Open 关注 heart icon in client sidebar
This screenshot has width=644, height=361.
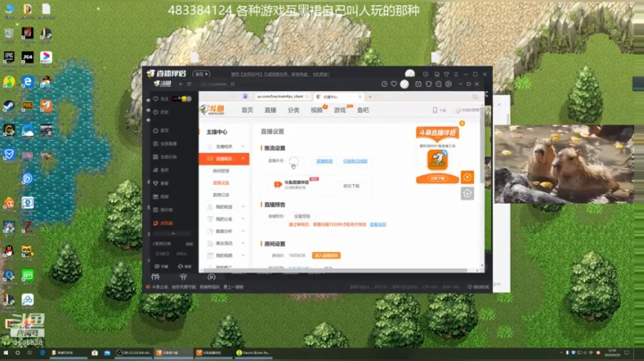[x=156, y=99]
